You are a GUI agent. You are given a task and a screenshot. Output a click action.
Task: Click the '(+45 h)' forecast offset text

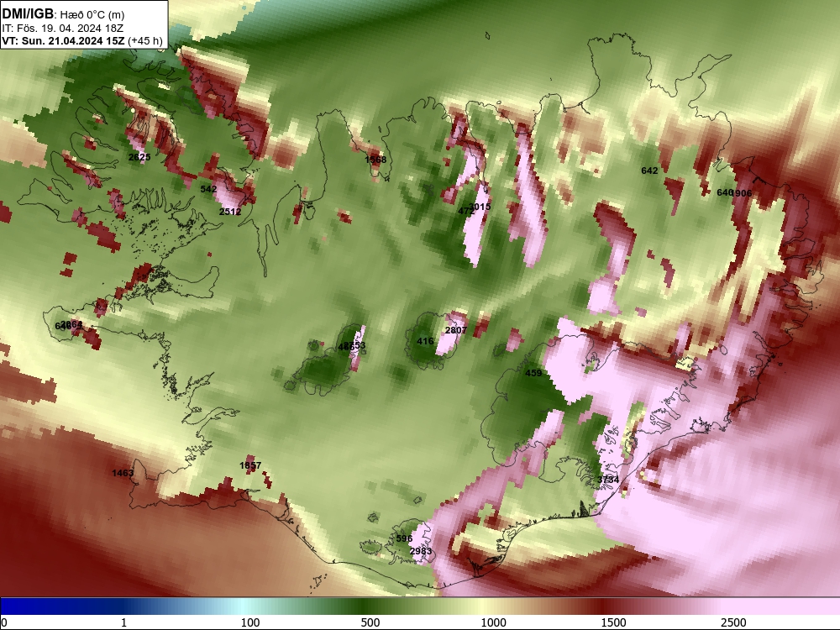click(145, 40)
